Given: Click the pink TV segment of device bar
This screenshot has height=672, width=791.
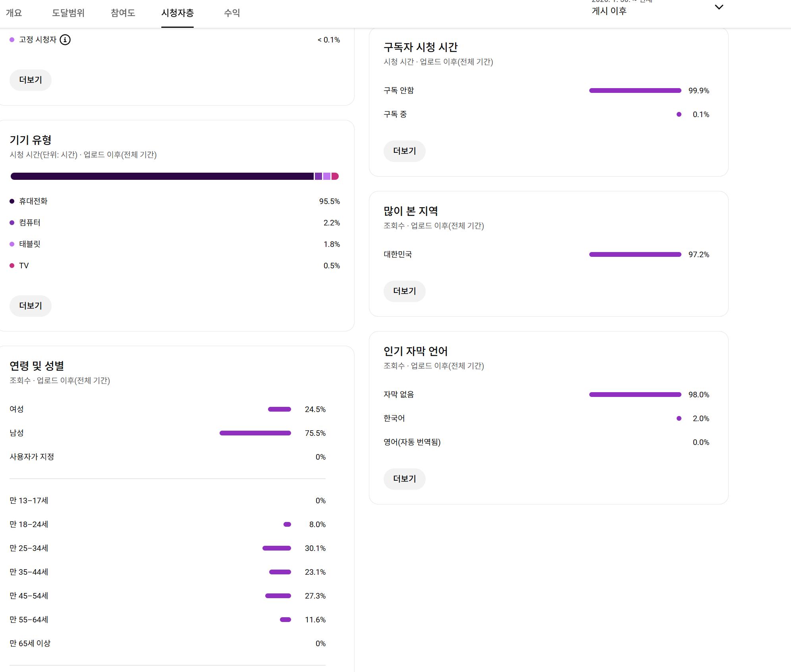Looking at the screenshot, I should click(335, 176).
